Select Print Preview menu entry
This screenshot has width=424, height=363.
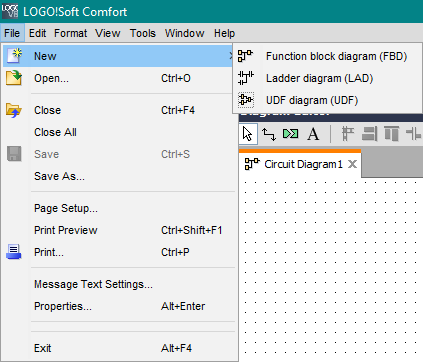[x=119, y=230]
